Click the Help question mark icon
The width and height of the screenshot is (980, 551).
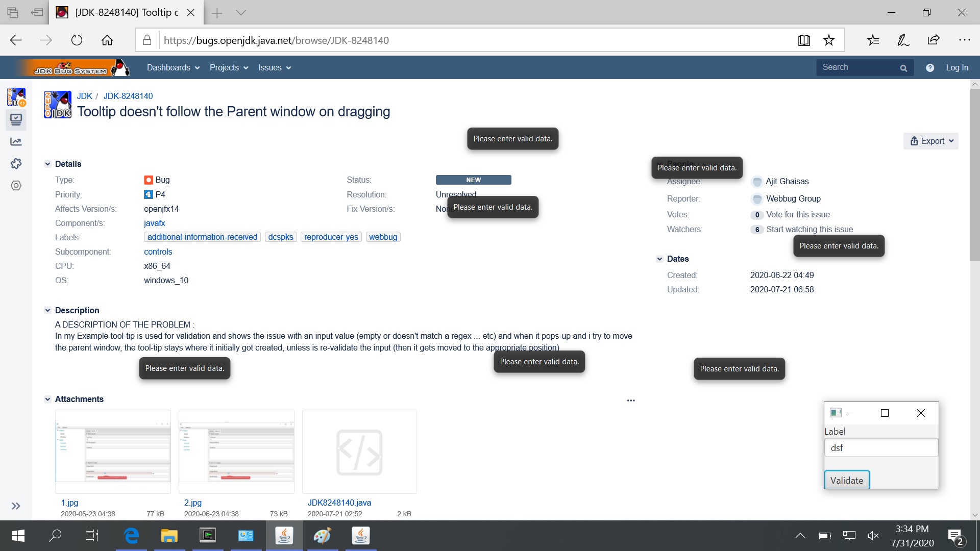tap(930, 68)
